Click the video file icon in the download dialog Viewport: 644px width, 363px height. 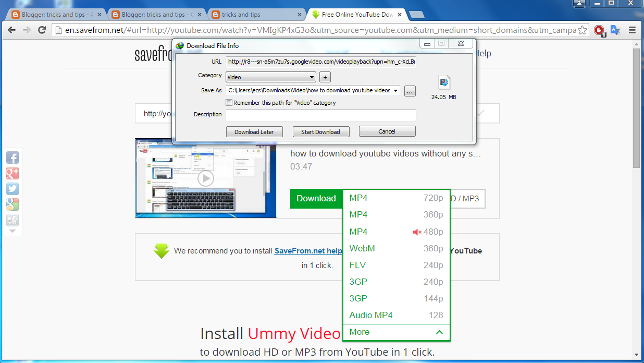(x=444, y=82)
